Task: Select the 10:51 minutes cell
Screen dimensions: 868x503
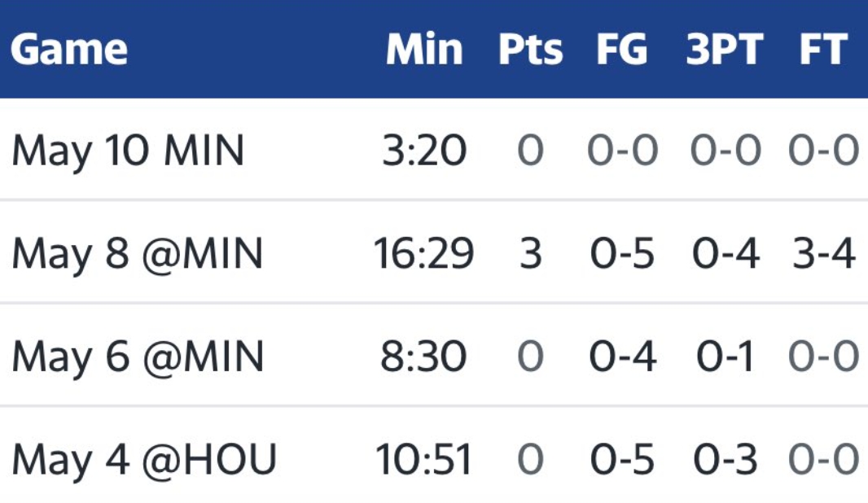Action: click(424, 460)
